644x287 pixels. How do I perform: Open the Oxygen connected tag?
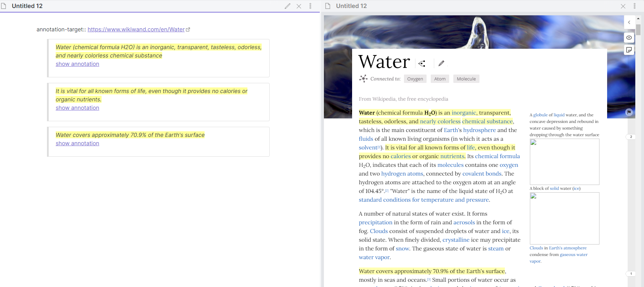[415, 79]
